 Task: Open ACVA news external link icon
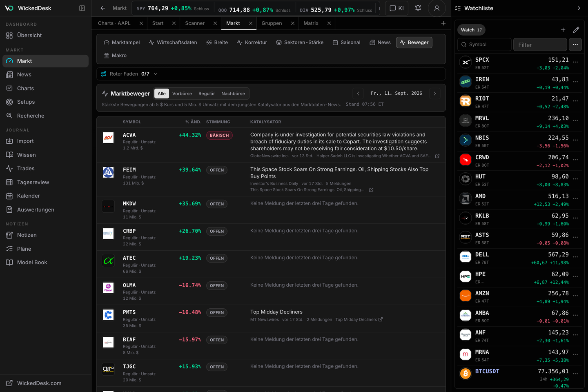click(437, 156)
